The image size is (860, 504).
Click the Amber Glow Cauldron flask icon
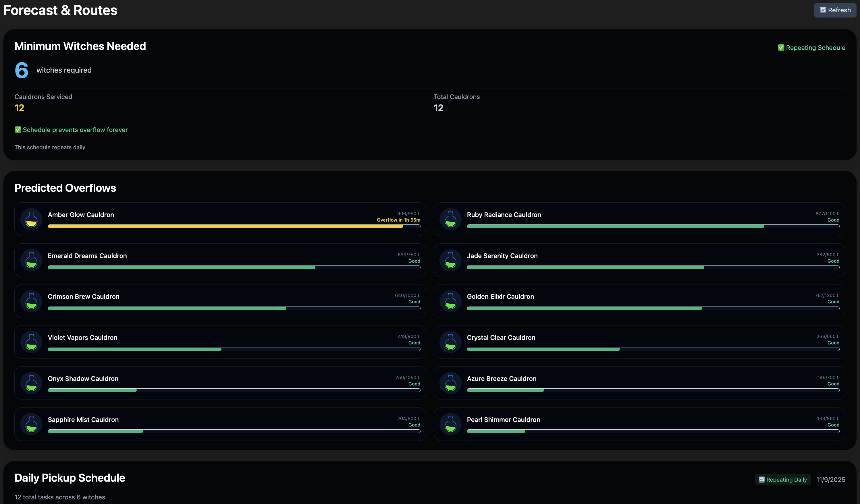(31, 219)
